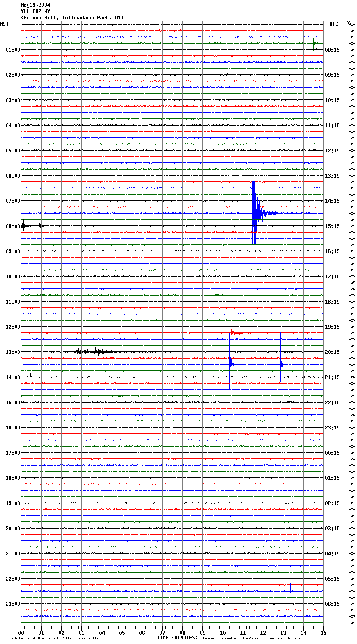Screen dimensions: 357x644
Task: Click the "13:15" UTC time label
Action: tap(332, 176)
